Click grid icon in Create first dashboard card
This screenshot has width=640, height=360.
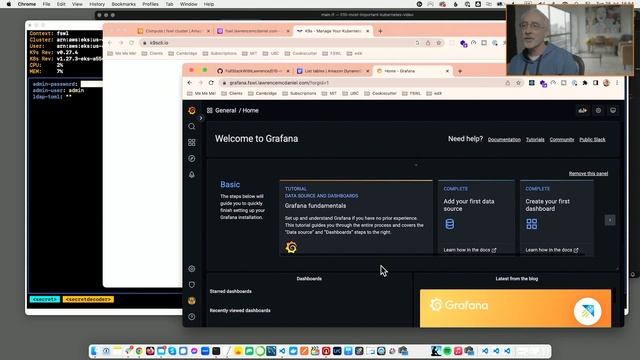point(531,224)
